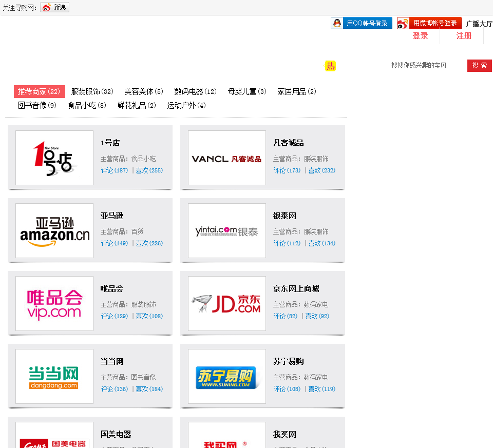
Task: Open 银泰网 评论(112) link
Action: click(x=287, y=243)
